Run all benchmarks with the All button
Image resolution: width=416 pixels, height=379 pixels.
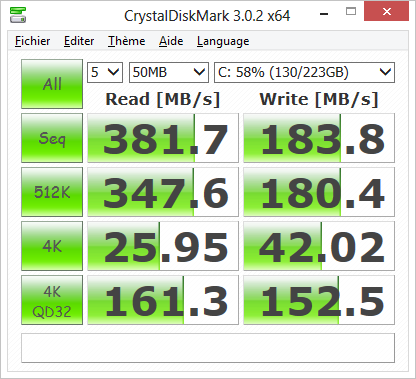(x=52, y=84)
